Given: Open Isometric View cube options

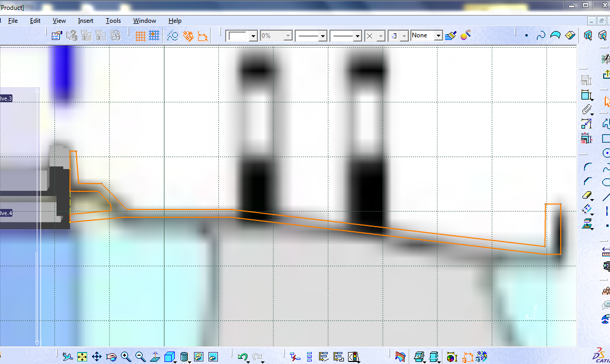Looking at the screenshot, I should 170,356.
